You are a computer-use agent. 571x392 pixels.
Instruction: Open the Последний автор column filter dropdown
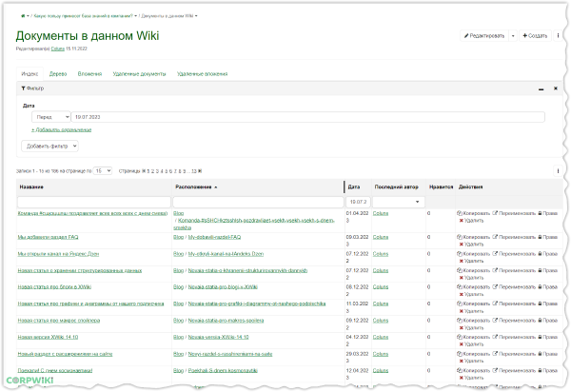coord(399,202)
